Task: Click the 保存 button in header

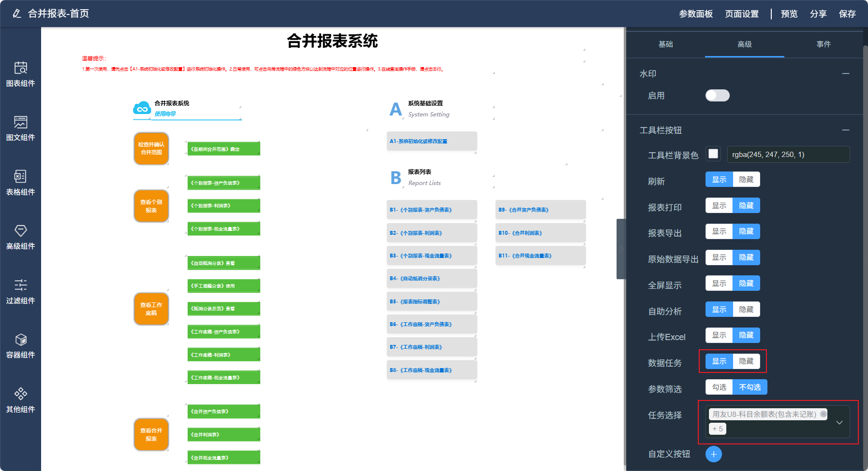Action: pos(847,14)
